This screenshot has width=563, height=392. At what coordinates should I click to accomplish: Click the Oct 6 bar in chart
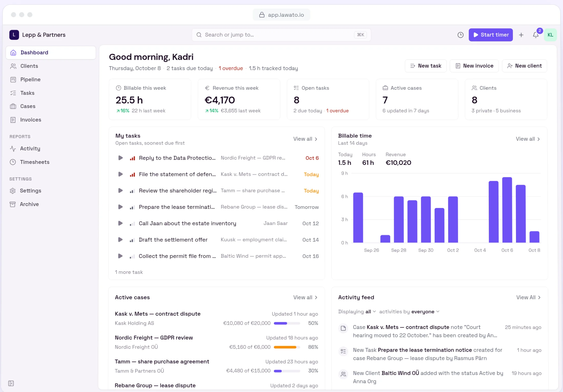(x=507, y=210)
